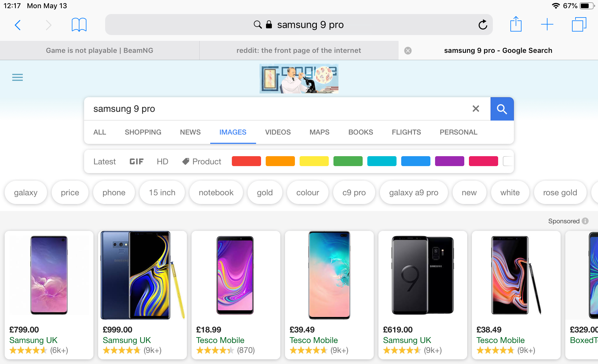Image resolution: width=598 pixels, height=364 pixels.
Task: Select the red color filter swatch
Action: [246, 161]
